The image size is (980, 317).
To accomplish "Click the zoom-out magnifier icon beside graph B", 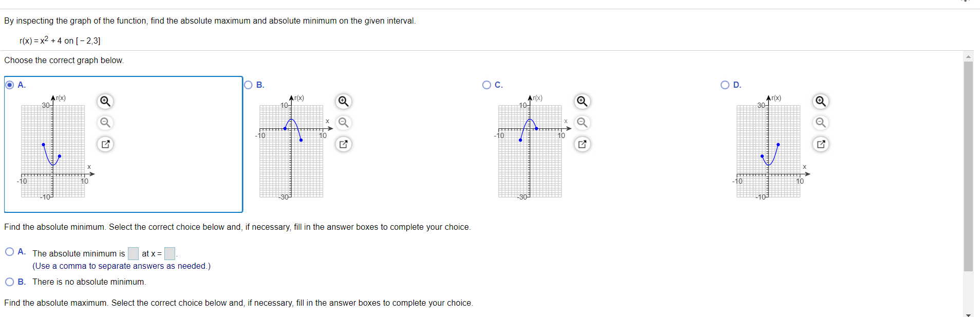I will [343, 123].
